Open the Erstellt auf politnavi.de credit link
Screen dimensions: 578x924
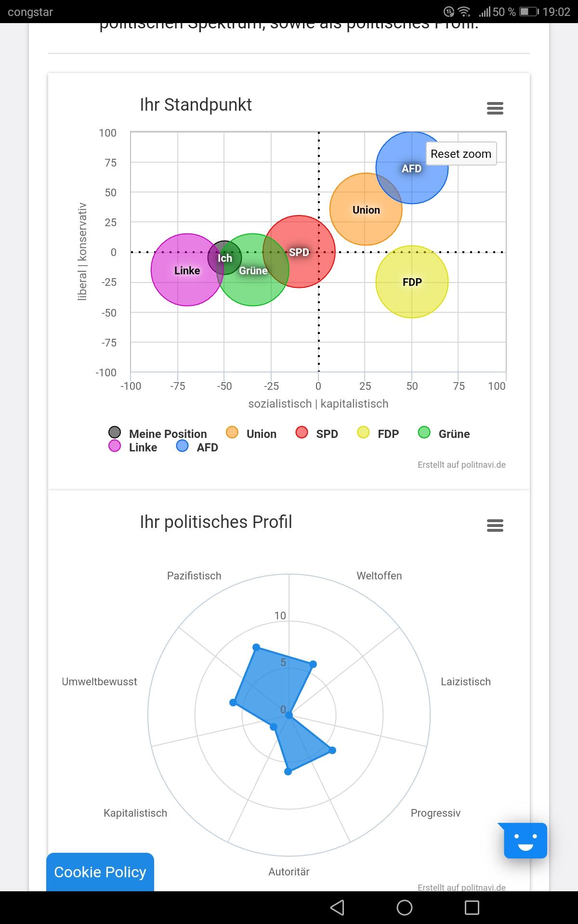click(x=461, y=465)
